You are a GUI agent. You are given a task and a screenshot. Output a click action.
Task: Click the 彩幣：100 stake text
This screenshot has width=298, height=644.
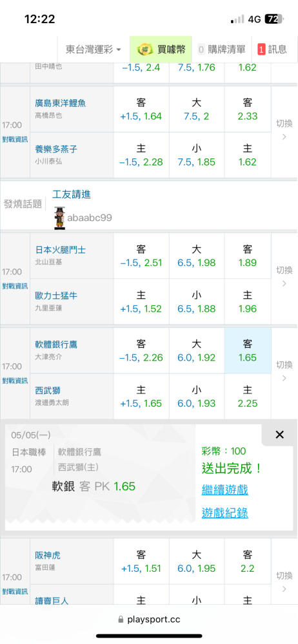pyautogui.click(x=224, y=451)
